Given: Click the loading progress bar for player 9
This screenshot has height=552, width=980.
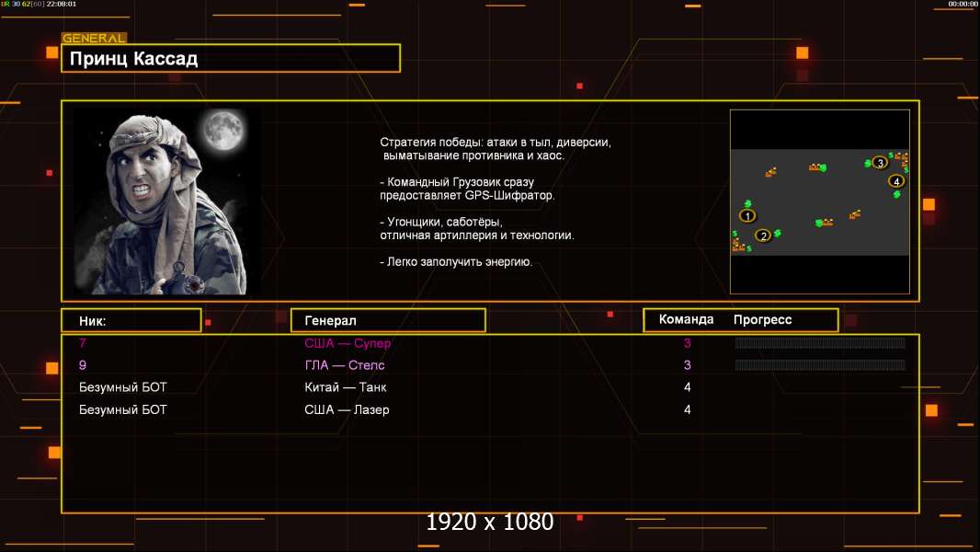Looking at the screenshot, I should pos(820,365).
